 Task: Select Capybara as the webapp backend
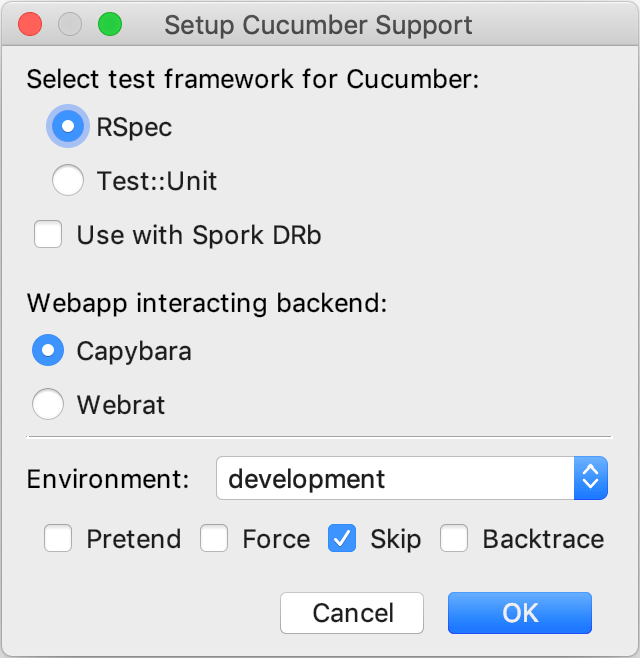(x=48, y=351)
